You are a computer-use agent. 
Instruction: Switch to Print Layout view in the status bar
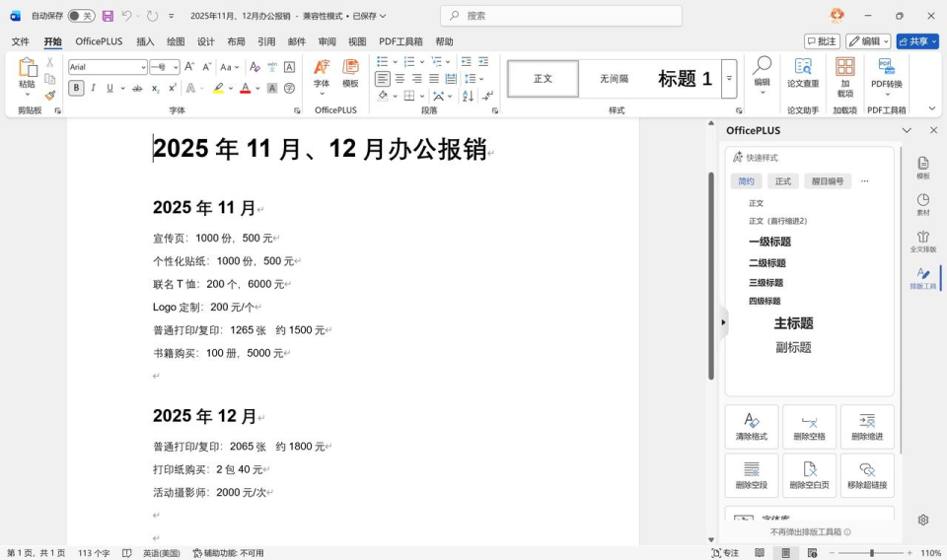[786, 553]
